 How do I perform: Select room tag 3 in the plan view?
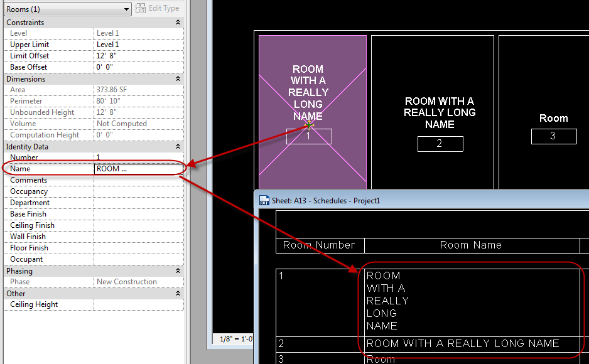click(x=554, y=136)
